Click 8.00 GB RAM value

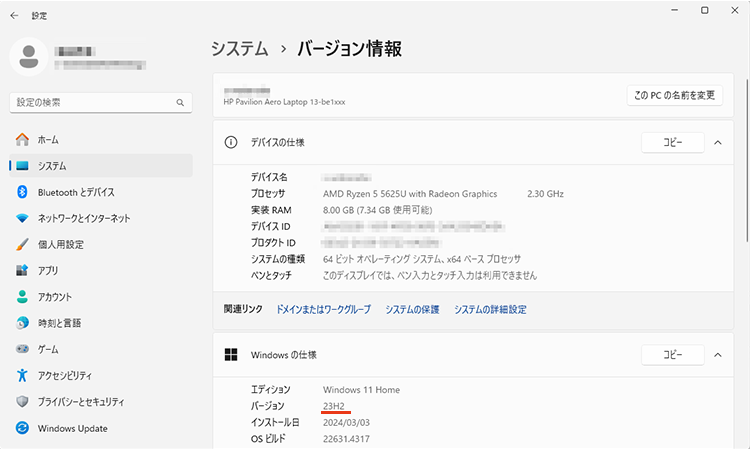[x=377, y=210]
